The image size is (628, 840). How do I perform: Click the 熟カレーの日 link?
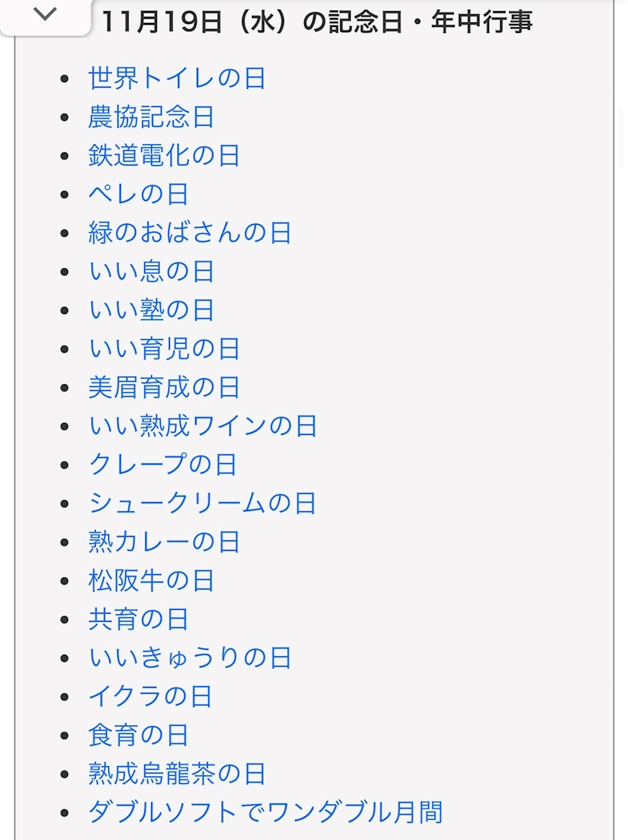(164, 542)
